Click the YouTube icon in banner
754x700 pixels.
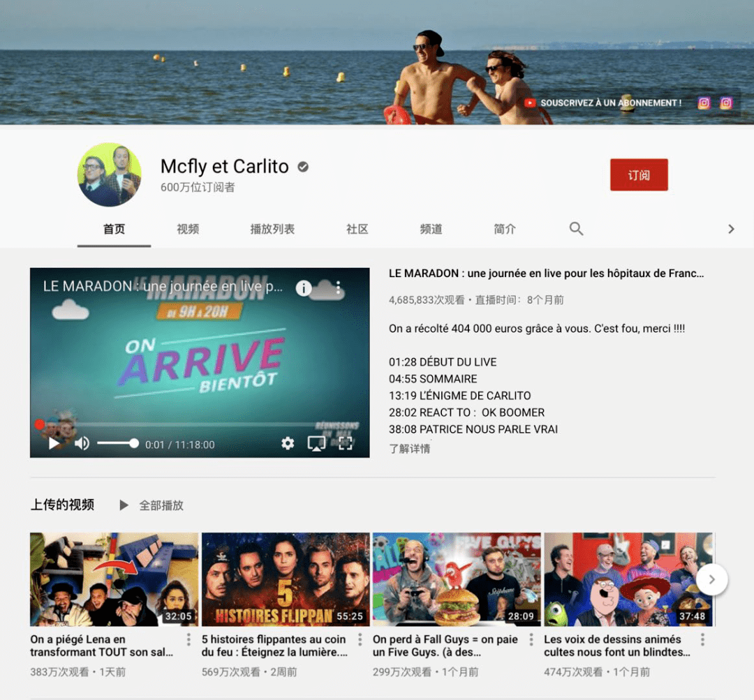tap(530, 103)
